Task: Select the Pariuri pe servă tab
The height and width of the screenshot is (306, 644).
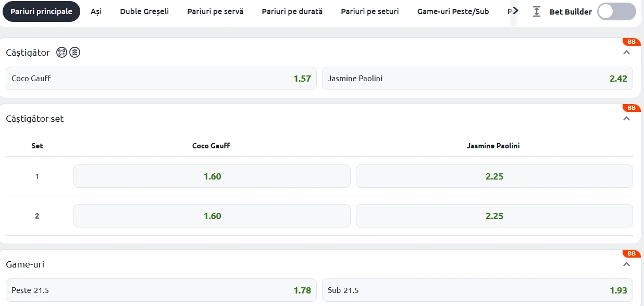Action: tap(215, 11)
